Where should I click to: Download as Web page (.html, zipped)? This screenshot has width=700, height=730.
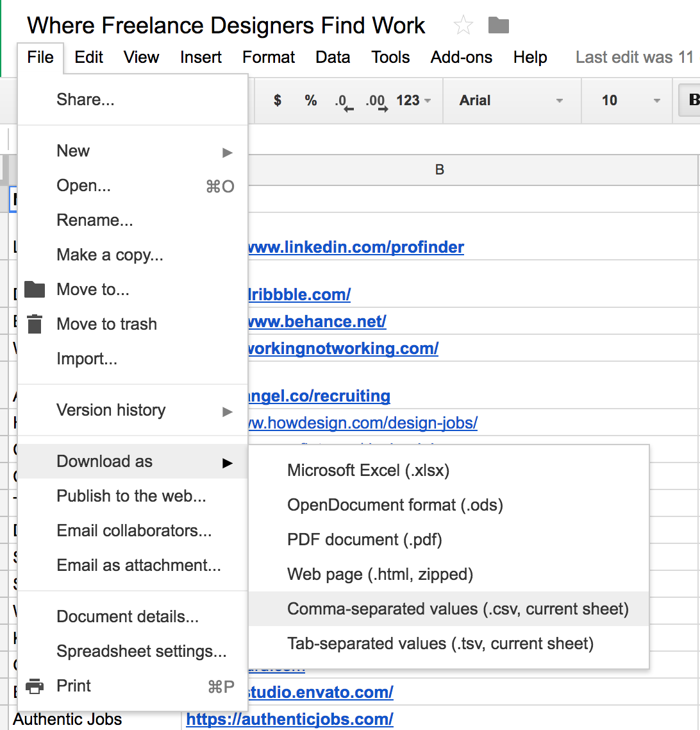tap(449, 574)
